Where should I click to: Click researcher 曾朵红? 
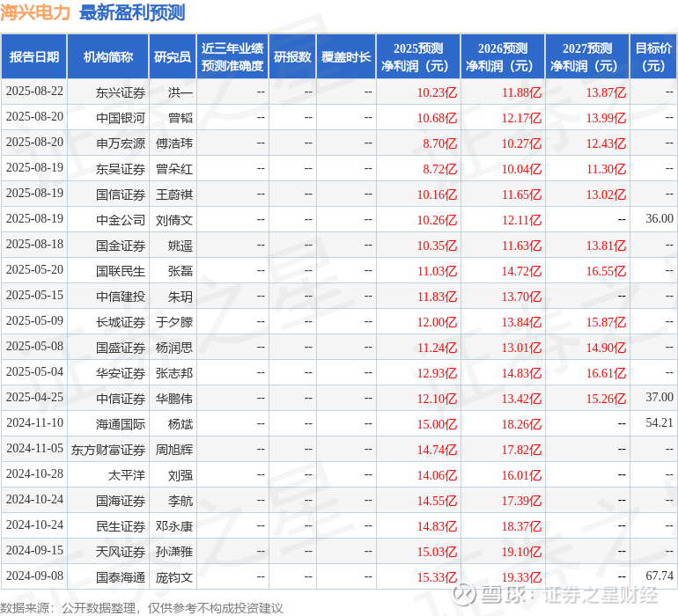tap(174, 169)
